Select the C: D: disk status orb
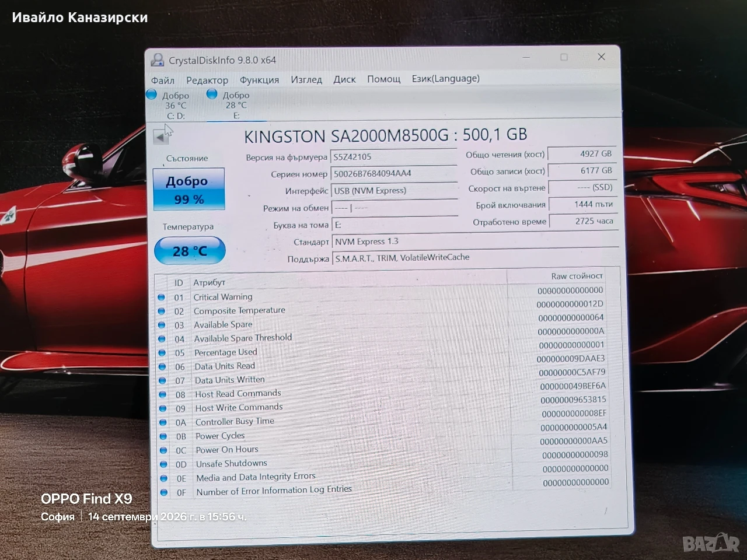The height and width of the screenshot is (560, 747). click(x=152, y=94)
